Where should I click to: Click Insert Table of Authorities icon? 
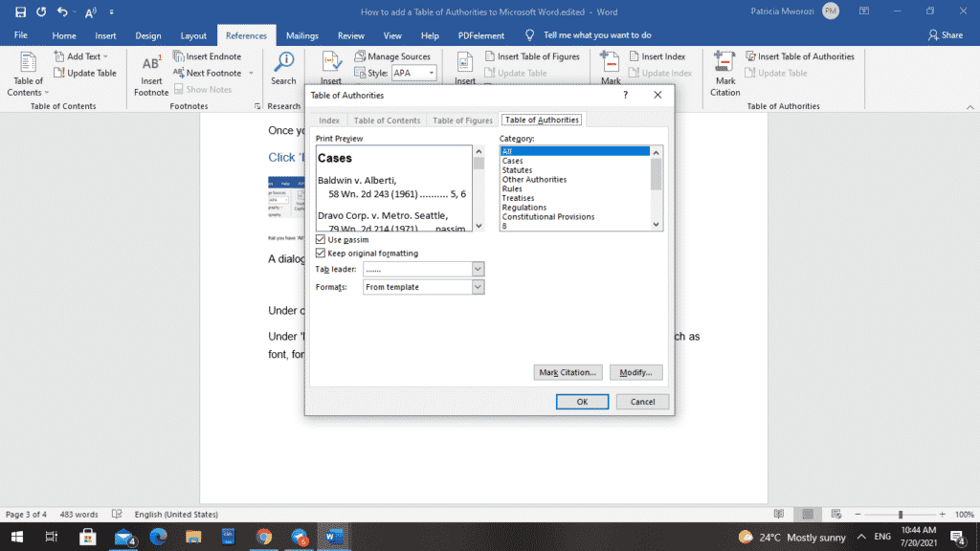click(x=800, y=55)
